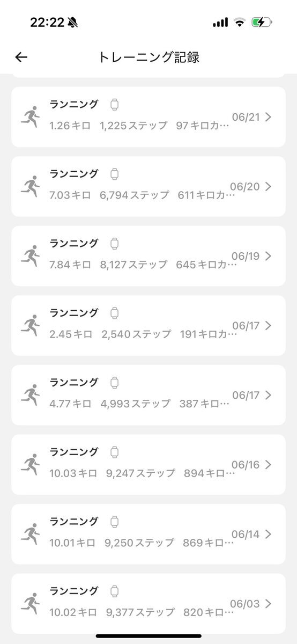Open the chevron next to 06/16
Screen dimensions: 297x644
pyautogui.click(x=269, y=465)
